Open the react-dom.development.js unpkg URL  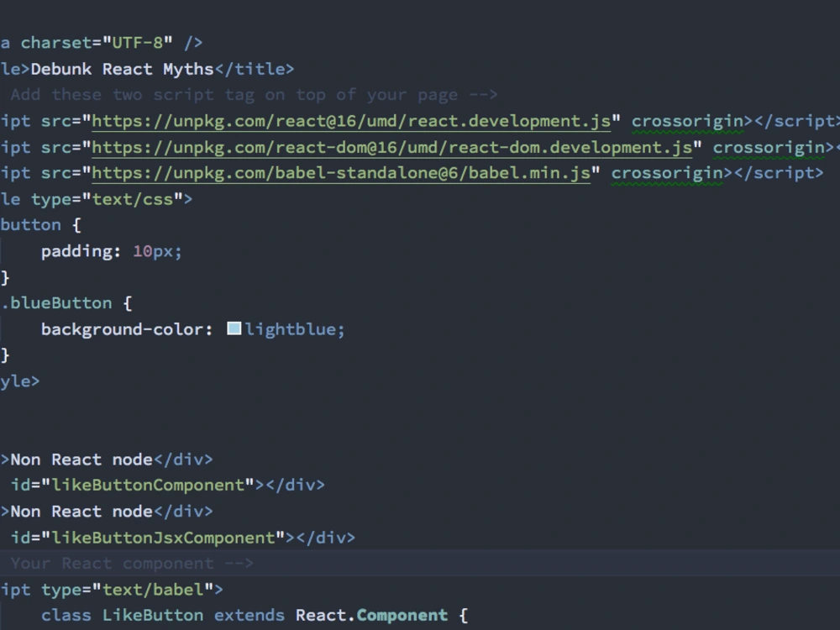coord(391,147)
